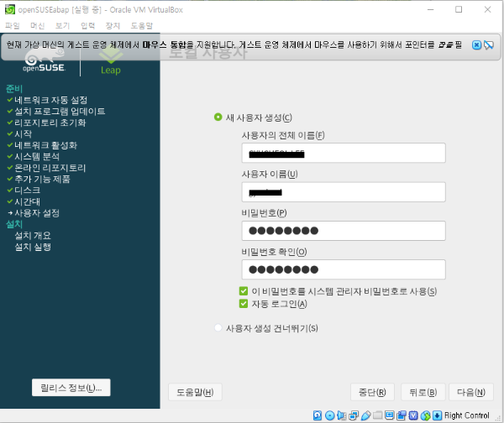
Task: Click the network adapter status icon
Action: pyautogui.click(x=354, y=415)
